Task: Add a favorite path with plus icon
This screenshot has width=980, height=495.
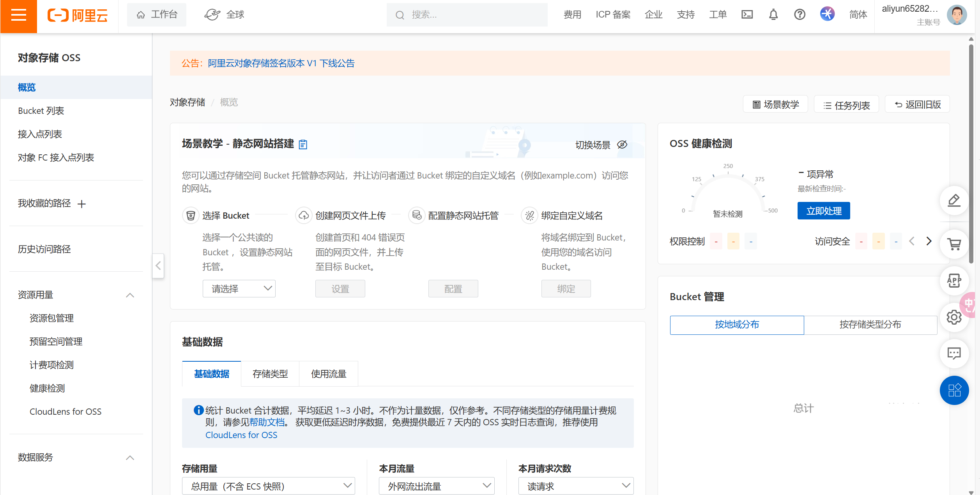Action: (81, 204)
